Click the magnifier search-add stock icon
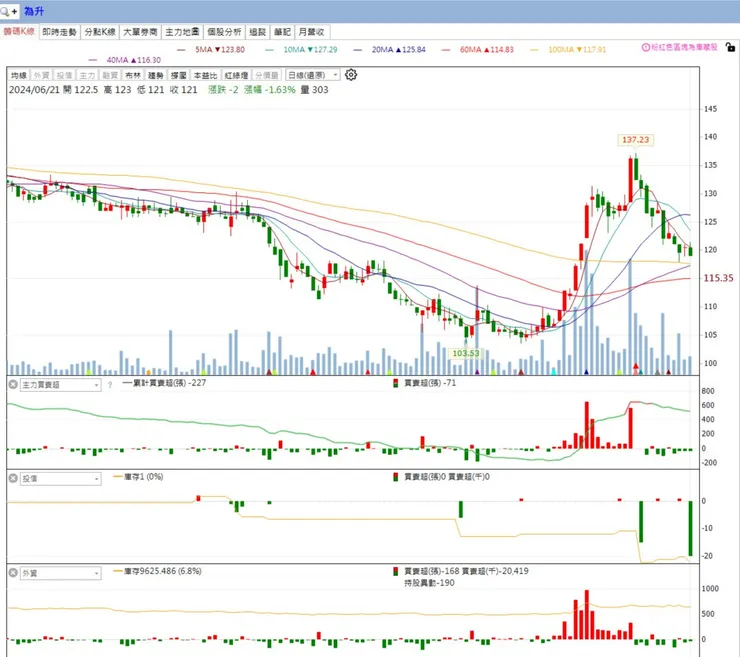 coord(9,11)
